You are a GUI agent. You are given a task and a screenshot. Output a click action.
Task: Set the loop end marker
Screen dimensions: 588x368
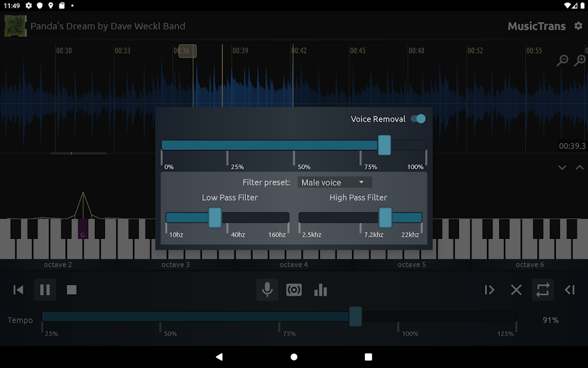coord(570,290)
